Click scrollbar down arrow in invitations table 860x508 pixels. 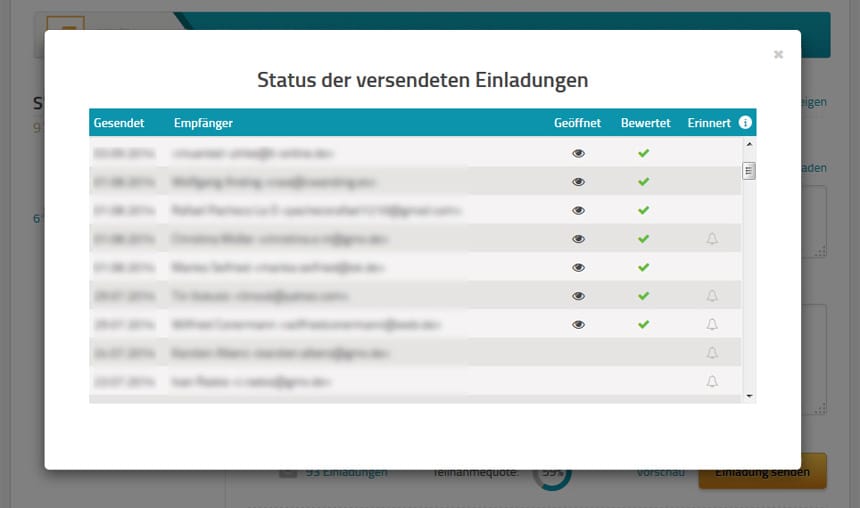point(749,396)
